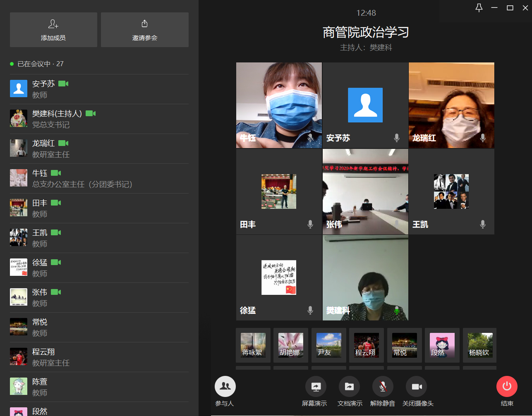
Task: Click the camera icon beside 樊建科(主持人)
Action: coord(91,113)
